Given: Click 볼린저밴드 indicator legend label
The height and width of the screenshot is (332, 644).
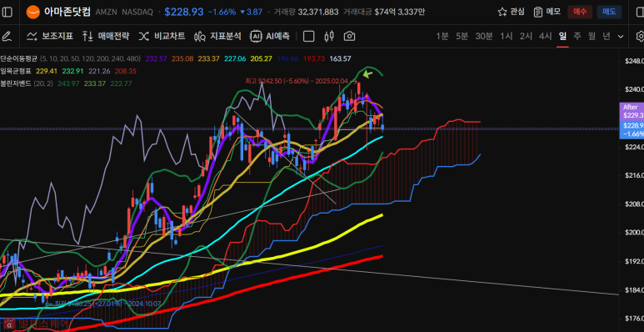Looking at the screenshot, I should pyautogui.click(x=16, y=83).
